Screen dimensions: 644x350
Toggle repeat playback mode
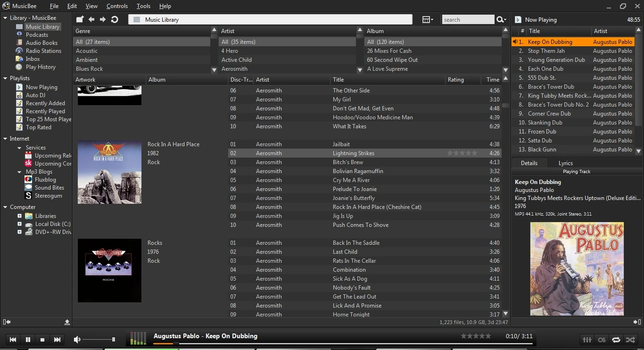click(x=616, y=340)
